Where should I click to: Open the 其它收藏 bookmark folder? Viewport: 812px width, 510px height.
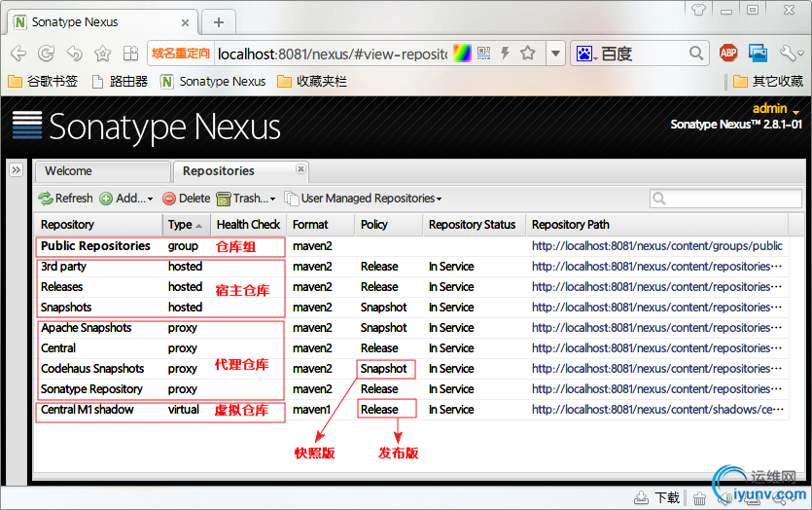click(x=768, y=82)
